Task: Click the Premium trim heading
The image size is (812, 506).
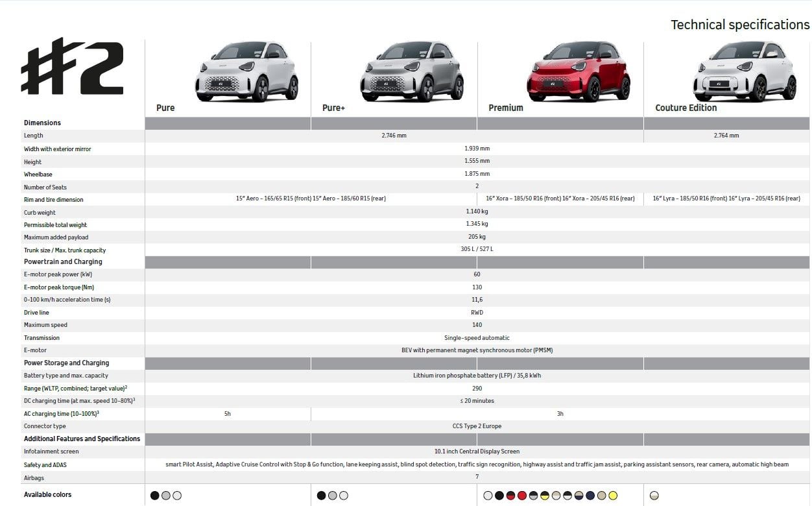Action: pos(506,108)
